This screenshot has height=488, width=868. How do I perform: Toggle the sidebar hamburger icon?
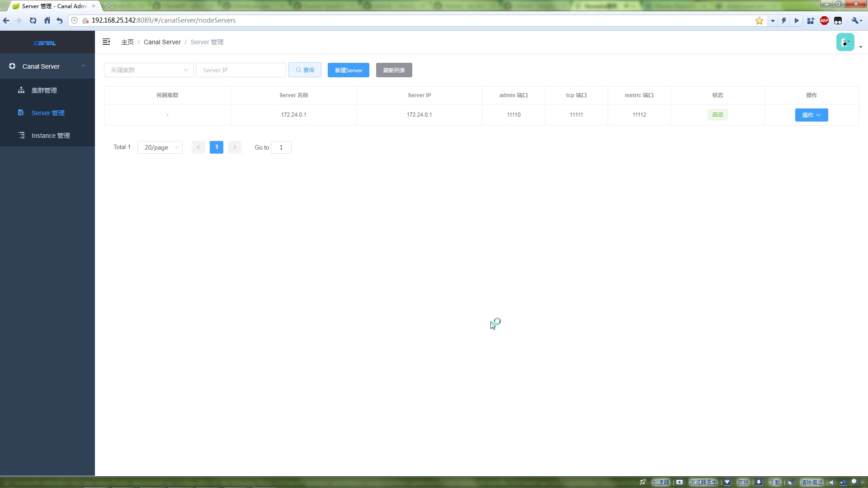pyautogui.click(x=106, y=42)
